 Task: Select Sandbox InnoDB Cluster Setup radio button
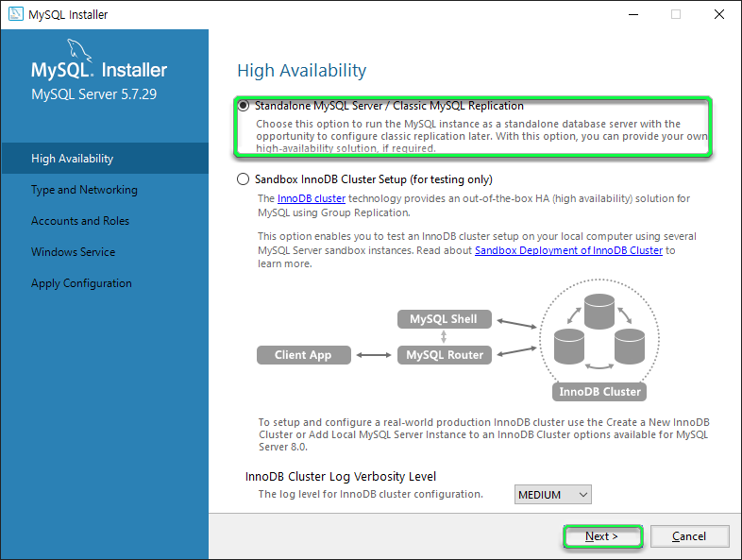point(244,179)
